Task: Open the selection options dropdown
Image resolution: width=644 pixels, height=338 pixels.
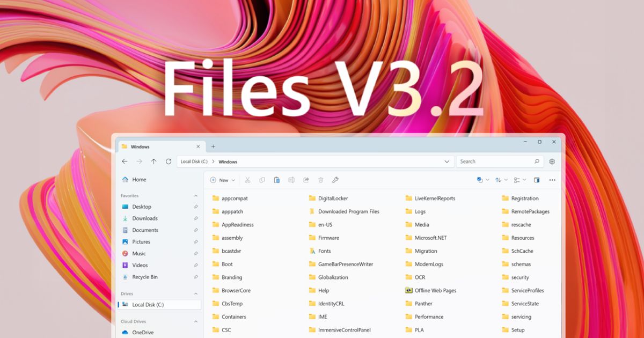Action: [x=483, y=180]
